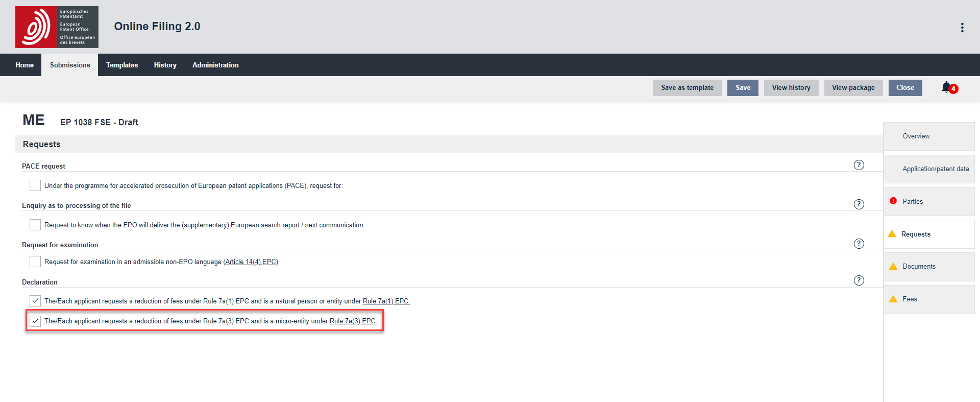This screenshot has width=980, height=402.
Task: Navigate to the Fees section
Action: pyautogui.click(x=910, y=299)
